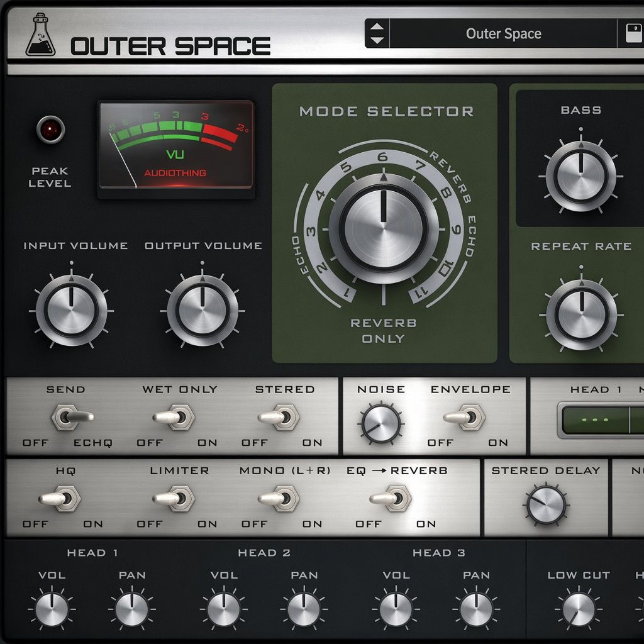Viewport: 644px width, 644px height.
Task: Click the red Peak Level LED
Action: click(50, 130)
